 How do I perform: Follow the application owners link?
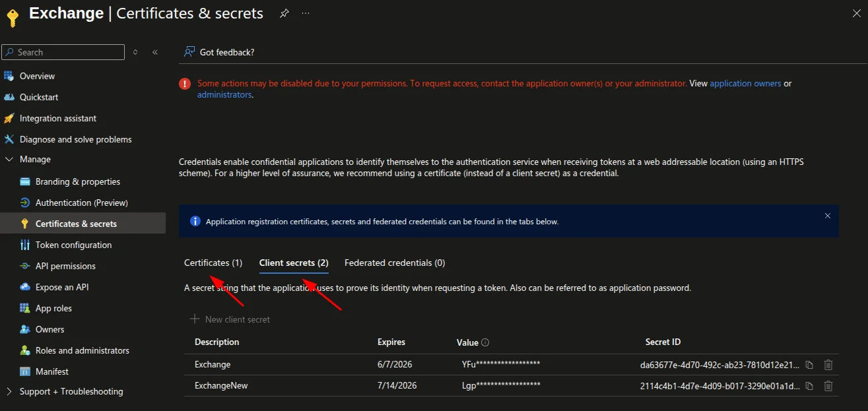tap(745, 84)
